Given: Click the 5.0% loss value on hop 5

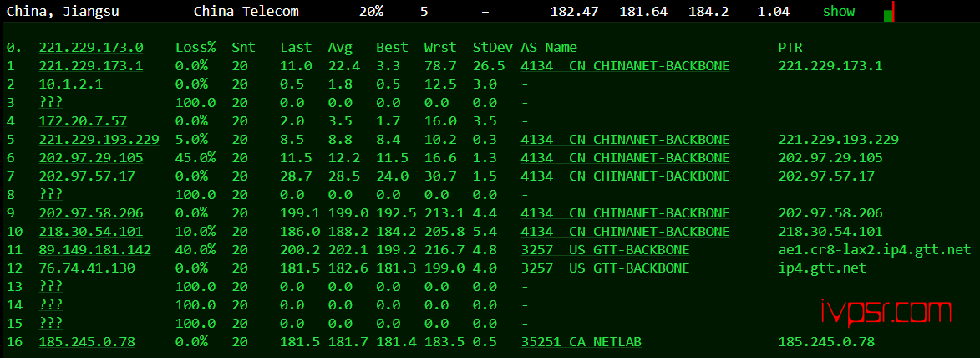Looking at the screenshot, I should tap(192, 140).
